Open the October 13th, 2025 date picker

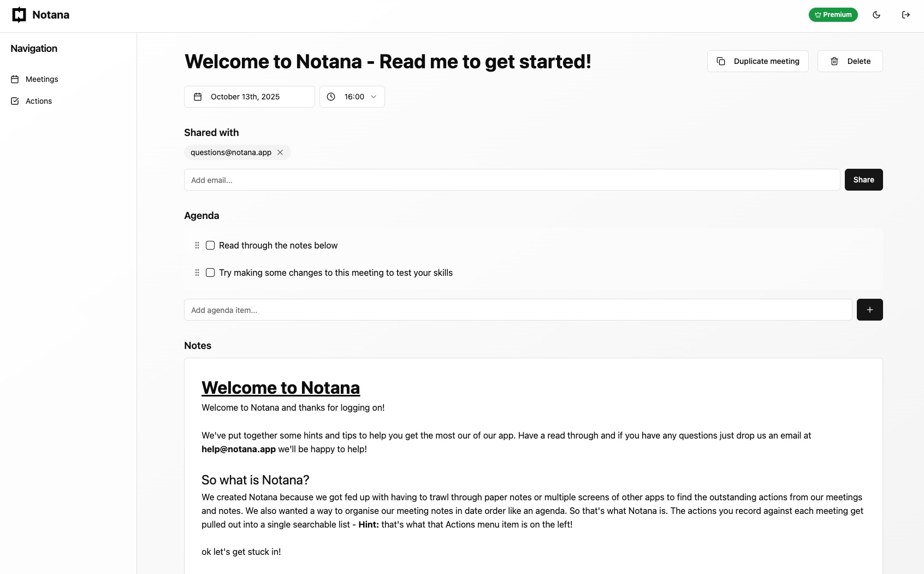pyautogui.click(x=250, y=97)
